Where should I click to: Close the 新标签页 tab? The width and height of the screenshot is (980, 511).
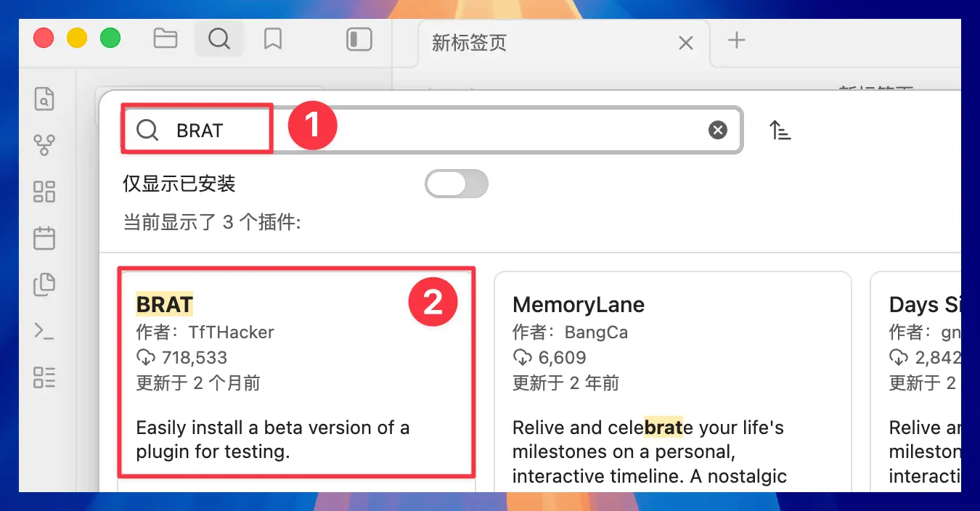(x=686, y=44)
